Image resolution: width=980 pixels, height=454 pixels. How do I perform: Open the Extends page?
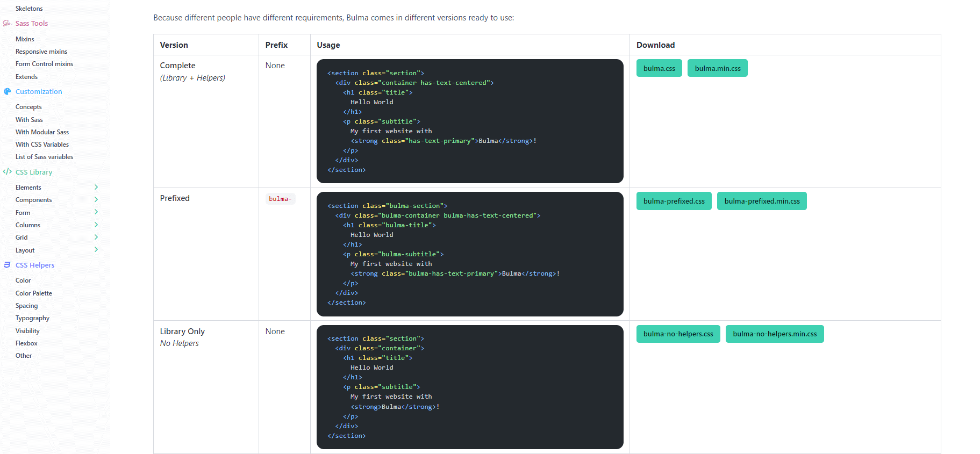26,77
